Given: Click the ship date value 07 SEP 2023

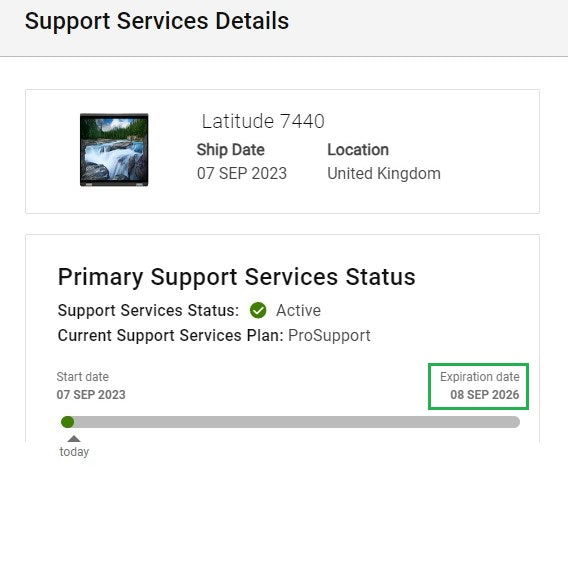Looking at the screenshot, I should 242,173.
